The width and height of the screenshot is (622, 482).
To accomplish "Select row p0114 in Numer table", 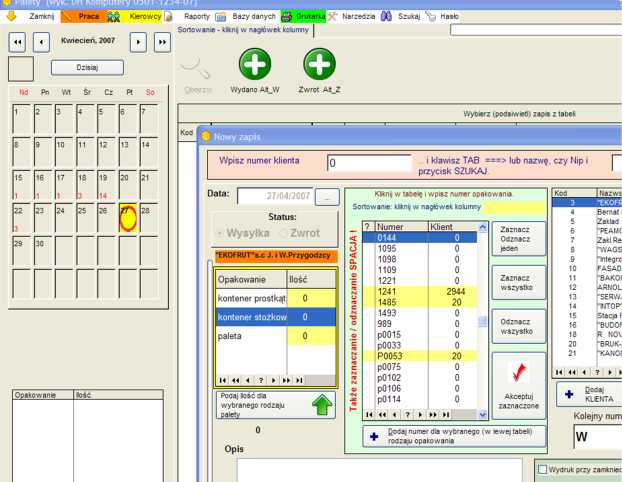I will [x=420, y=399].
